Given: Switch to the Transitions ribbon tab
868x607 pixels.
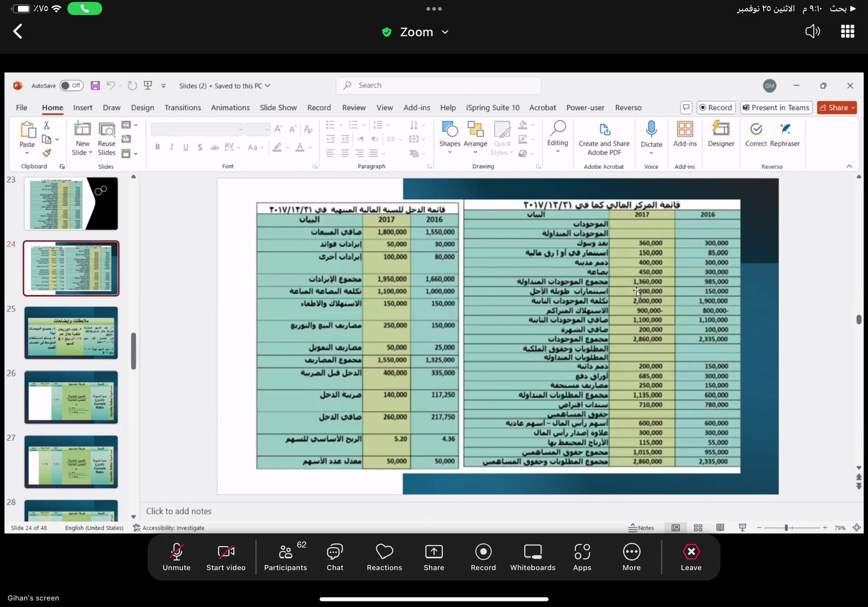Looking at the screenshot, I should [x=182, y=108].
